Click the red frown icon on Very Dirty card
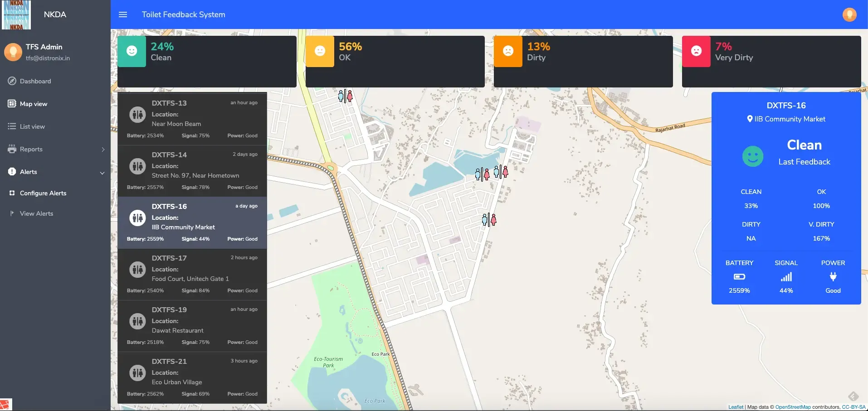The image size is (868, 411). point(696,51)
